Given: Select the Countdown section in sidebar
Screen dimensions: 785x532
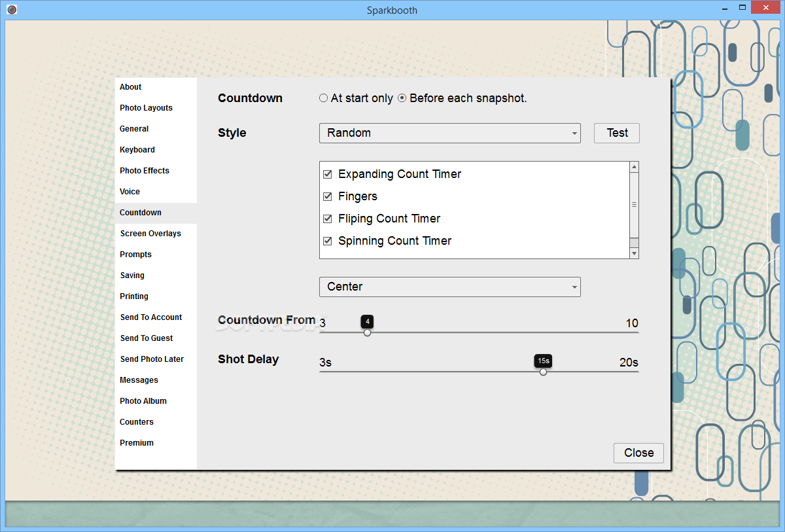Looking at the screenshot, I should point(156,213).
